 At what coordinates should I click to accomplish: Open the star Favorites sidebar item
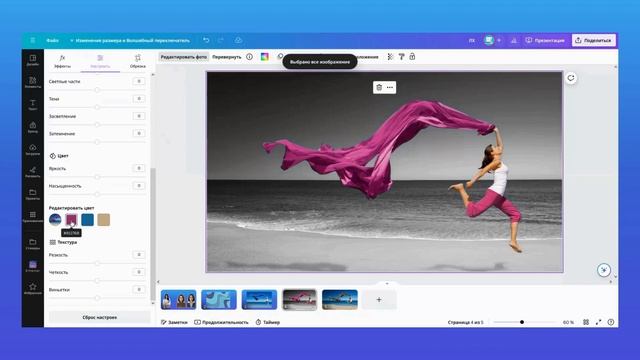click(x=33, y=289)
